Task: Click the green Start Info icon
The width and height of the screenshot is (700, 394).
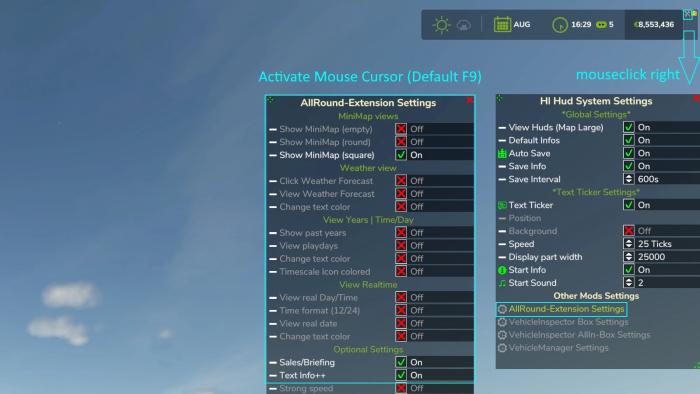Action: coord(502,270)
